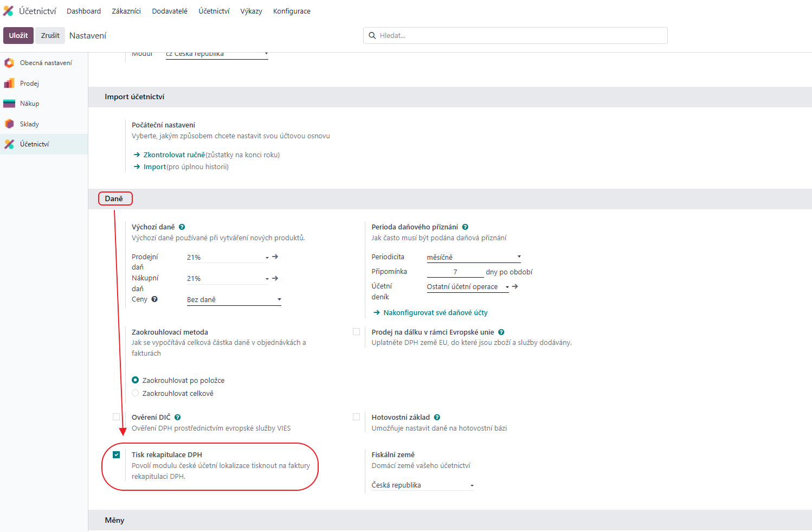
Task: Click the Účetnictví app logo icon
Action: click(8, 11)
